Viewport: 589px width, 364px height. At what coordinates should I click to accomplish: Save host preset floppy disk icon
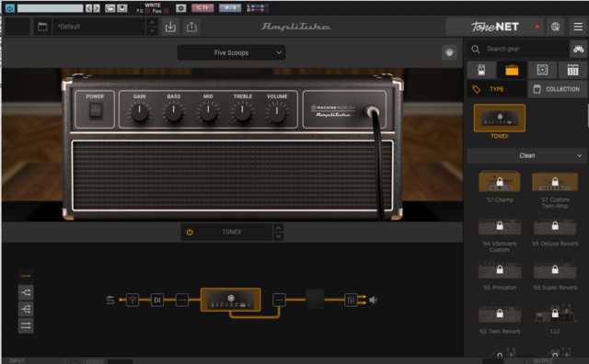122,8
